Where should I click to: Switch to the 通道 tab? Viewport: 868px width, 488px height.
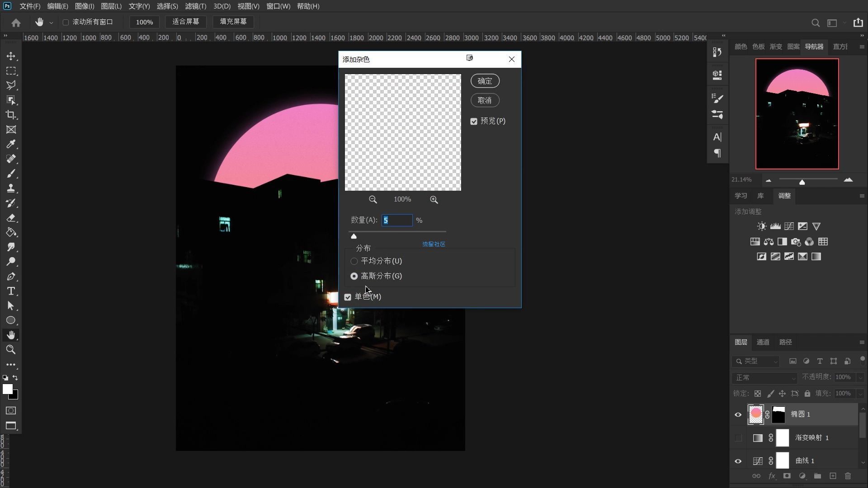[763, 342]
